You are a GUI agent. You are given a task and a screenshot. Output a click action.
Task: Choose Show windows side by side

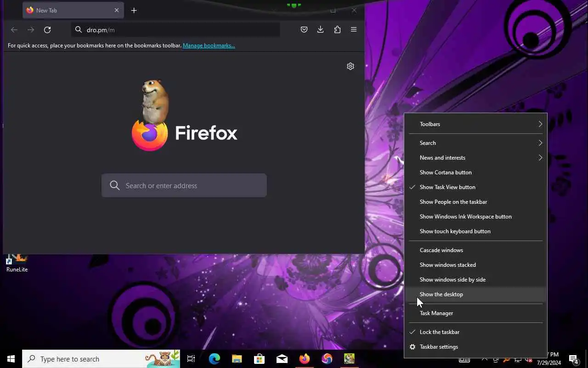click(x=476, y=280)
